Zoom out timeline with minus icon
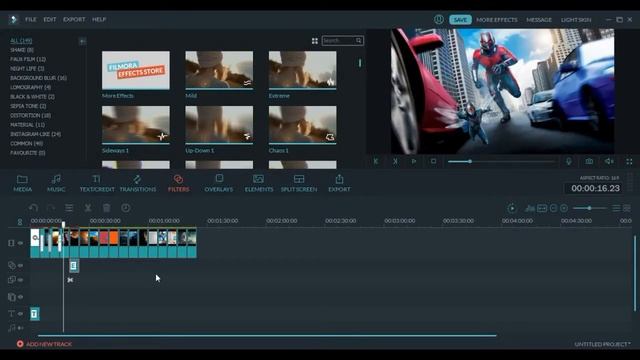The image size is (640, 360). 553,209
